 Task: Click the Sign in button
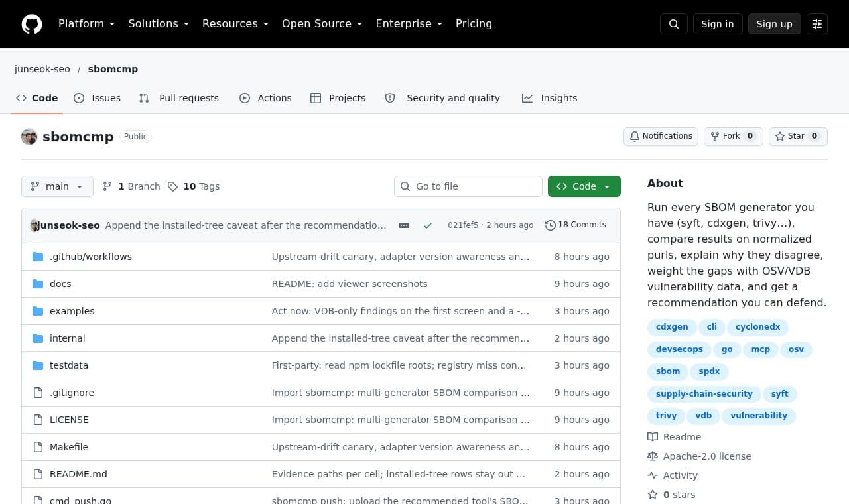click(x=718, y=24)
